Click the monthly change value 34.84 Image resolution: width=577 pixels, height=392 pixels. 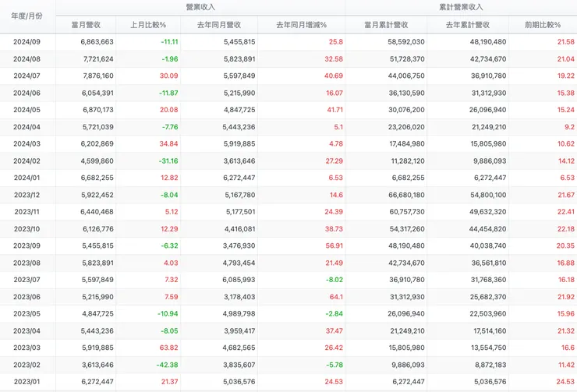click(x=169, y=143)
